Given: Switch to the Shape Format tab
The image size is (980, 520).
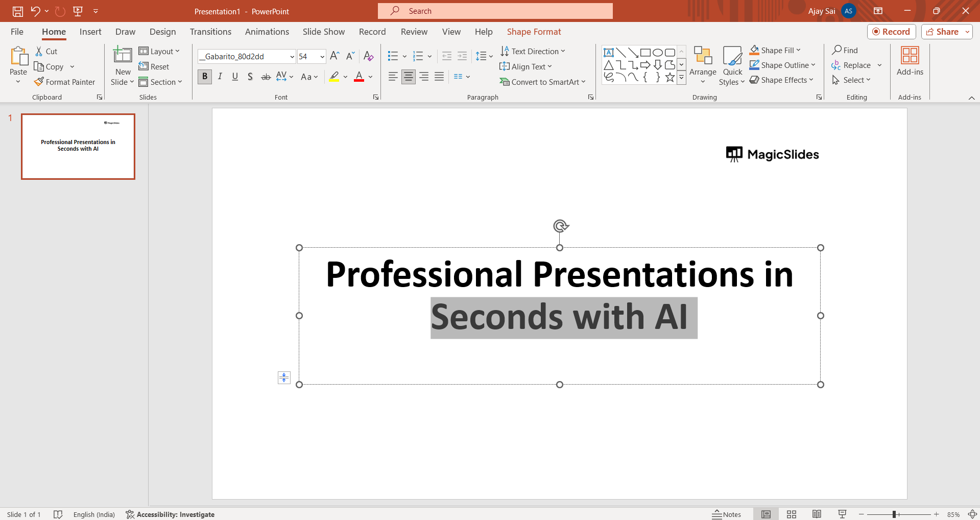Looking at the screenshot, I should coord(534,32).
